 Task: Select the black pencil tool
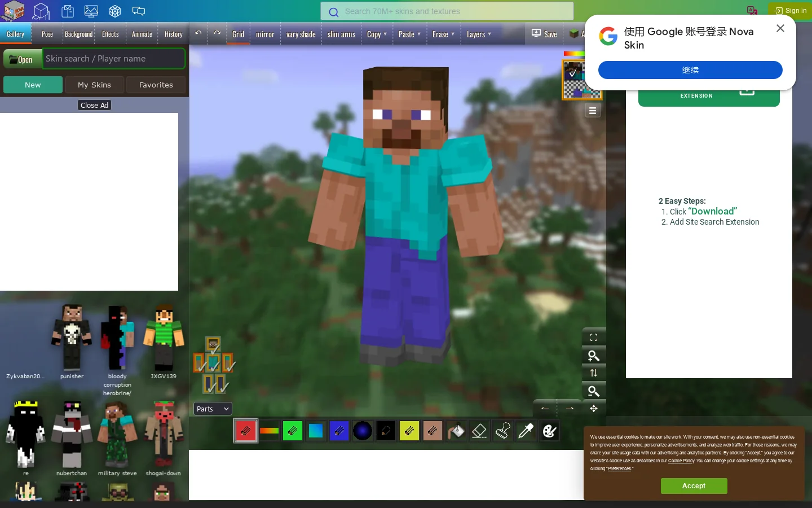tap(386, 431)
